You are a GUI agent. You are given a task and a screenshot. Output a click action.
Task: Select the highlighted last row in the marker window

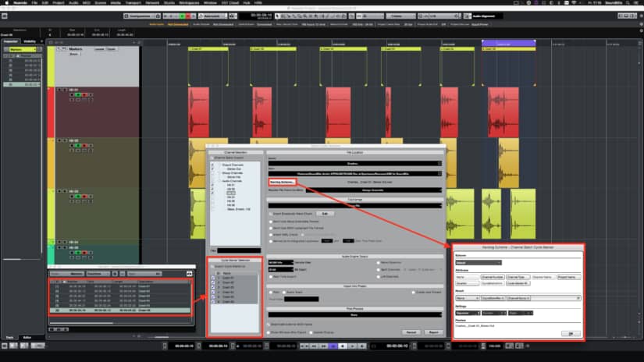[x=120, y=311]
